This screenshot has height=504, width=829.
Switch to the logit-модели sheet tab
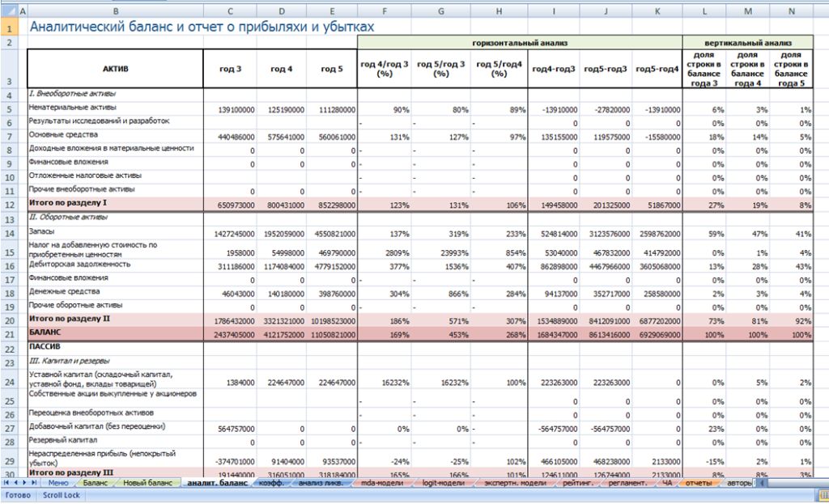(x=443, y=482)
